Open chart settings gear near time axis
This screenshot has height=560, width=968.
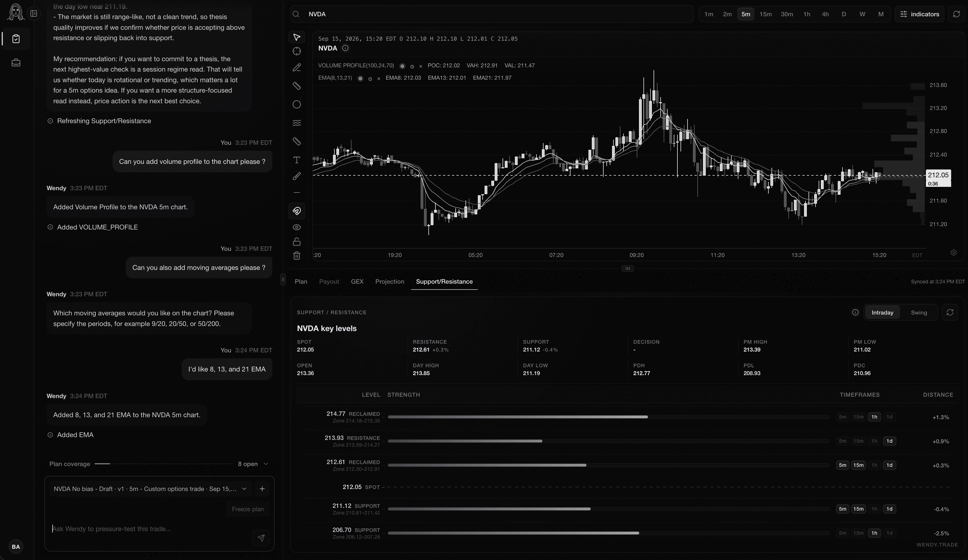pos(953,253)
